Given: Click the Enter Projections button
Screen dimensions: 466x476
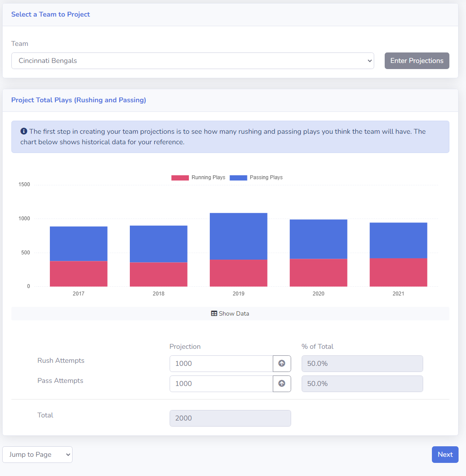Looking at the screenshot, I should 417,61.
